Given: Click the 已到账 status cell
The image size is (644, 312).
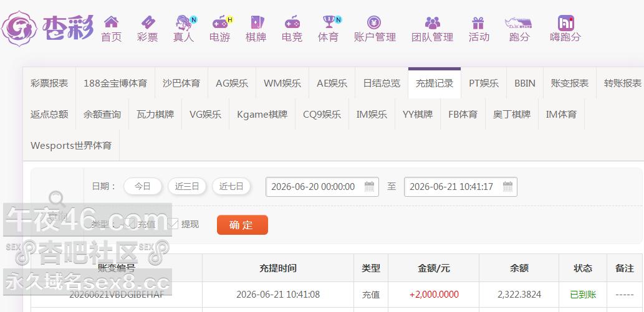Looking at the screenshot, I should [x=583, y=295].
